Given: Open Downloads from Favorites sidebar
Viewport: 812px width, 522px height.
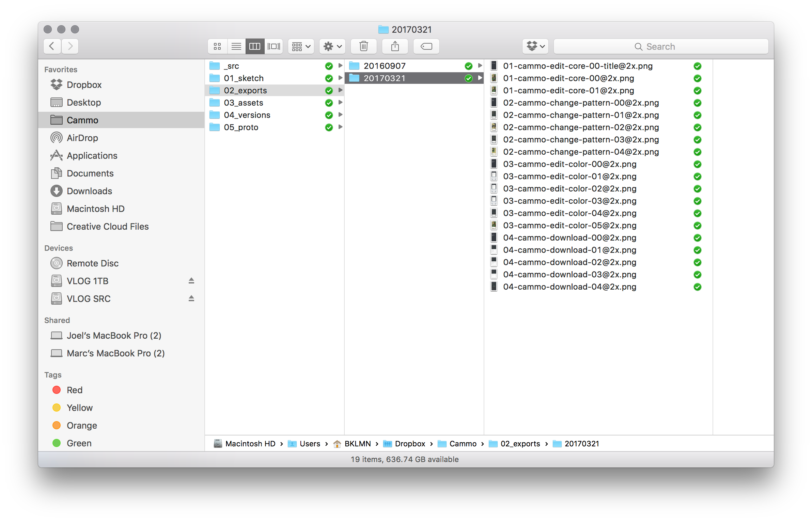Looking at the screenshot, I should click(89, 191).
